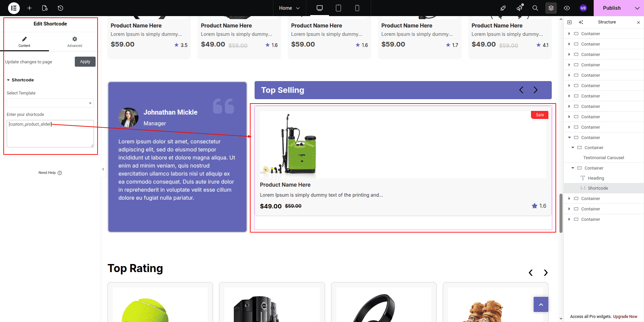The width and height of the screenshot is (644, 322).
Task: Click the Apply button
Action: 85,62
